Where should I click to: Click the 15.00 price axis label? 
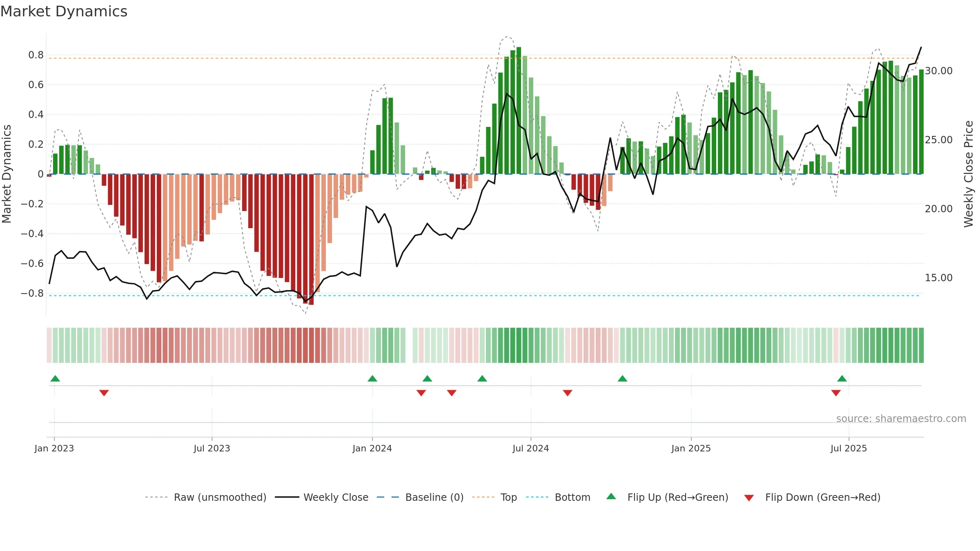point(938,278)
